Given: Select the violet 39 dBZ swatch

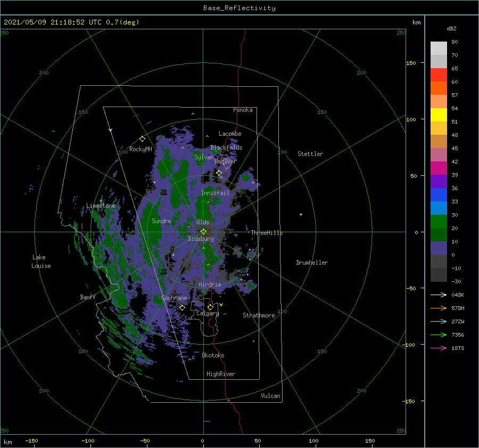Looking at the screenshot, I should point(439,182).
